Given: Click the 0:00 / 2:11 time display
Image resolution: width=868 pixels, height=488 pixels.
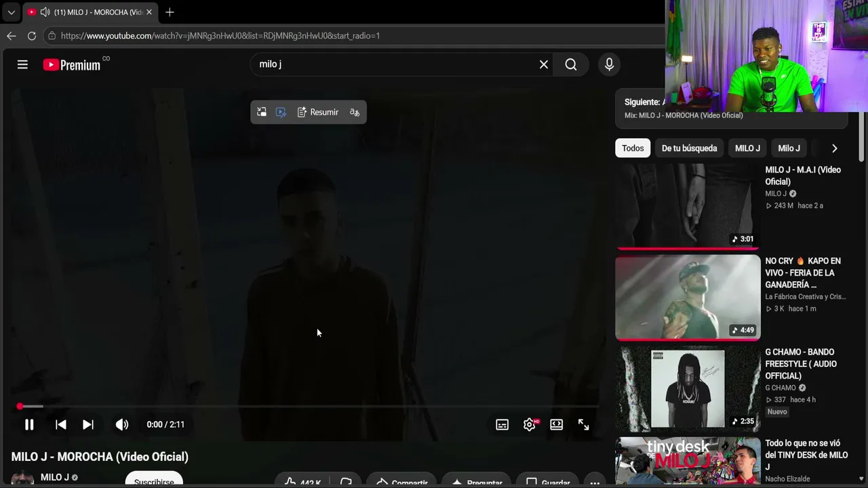Looking at the screenshot, I should (165, 424).
